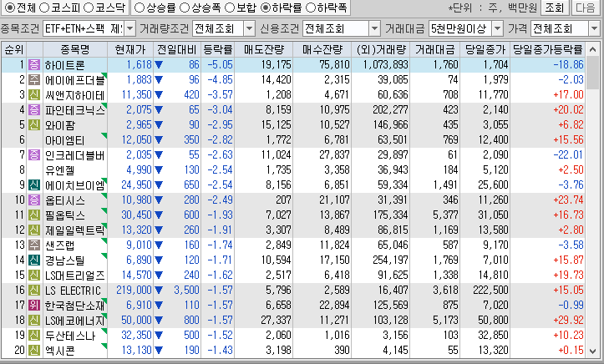The width and height of the screenshot is (604, 364).
Task: Choose the 상승폭 radio option
Action: point(185,8)
